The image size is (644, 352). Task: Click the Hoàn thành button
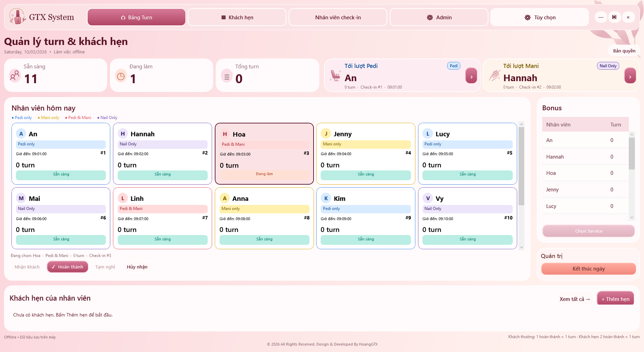[68, 267]
